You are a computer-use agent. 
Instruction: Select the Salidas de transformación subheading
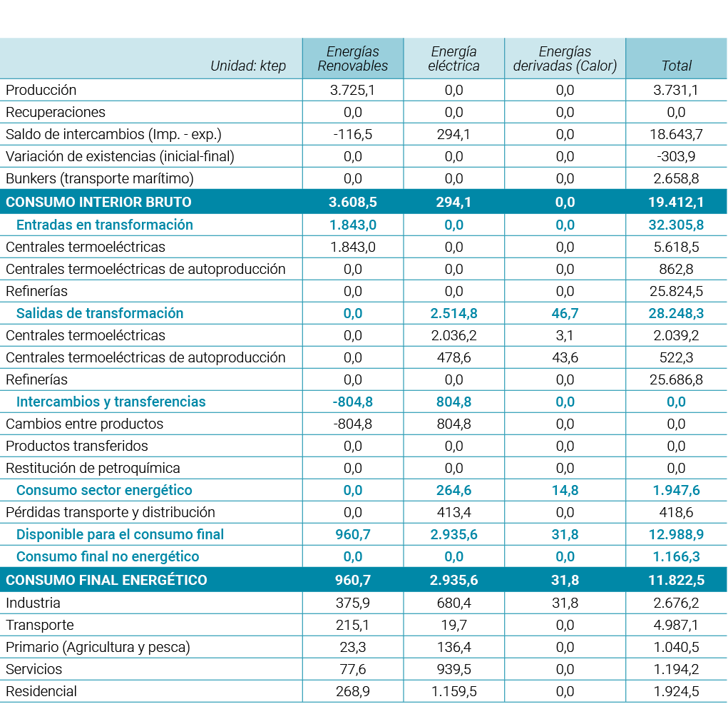click(100, 313)
